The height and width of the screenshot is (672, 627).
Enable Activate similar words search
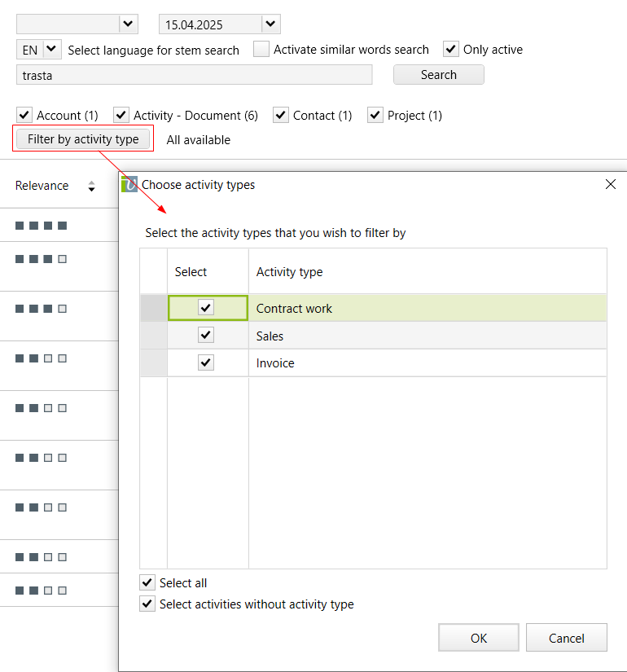tap(261, 50)
